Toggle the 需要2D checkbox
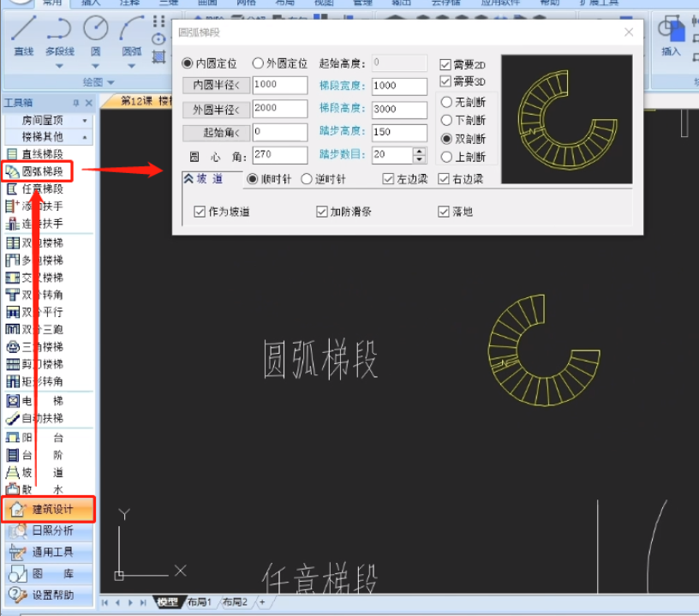The image size is (699, 616). [445, 64]
